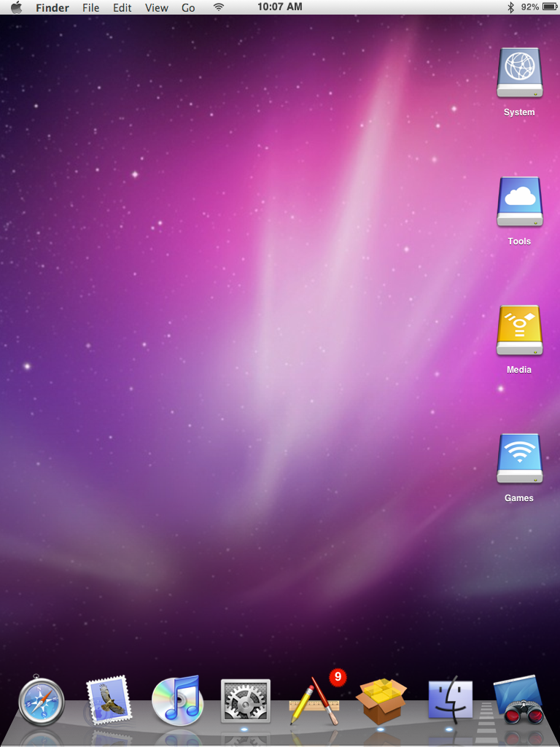Image resolution: width=560 pixels, height=747 pixels.
Task: Open the File menu
Action: (x=91, y=7)
